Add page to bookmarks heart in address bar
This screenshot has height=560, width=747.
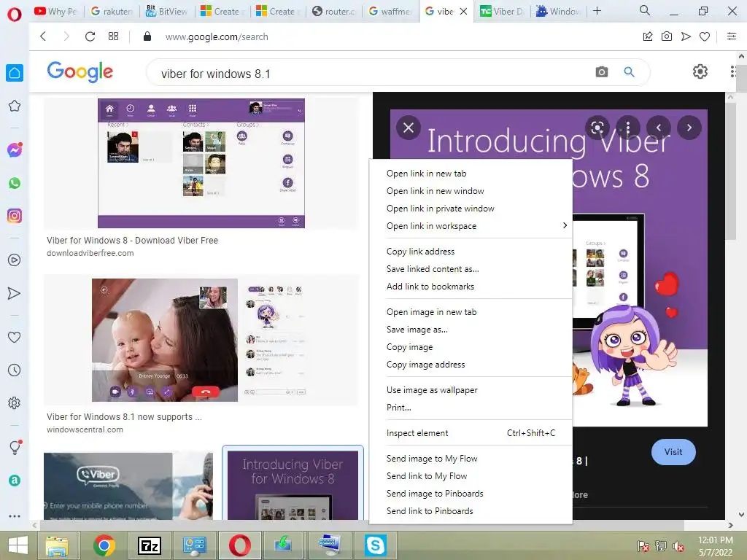coord(705,36)
